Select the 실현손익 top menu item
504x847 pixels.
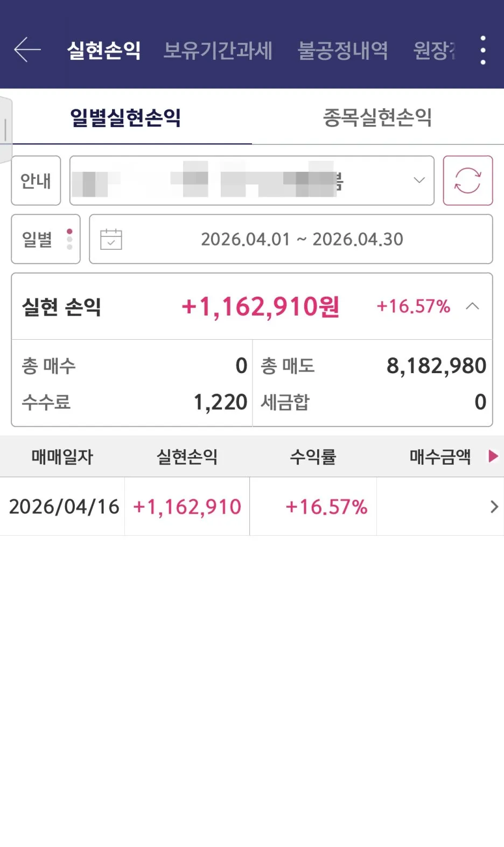[x=104, y=51]
